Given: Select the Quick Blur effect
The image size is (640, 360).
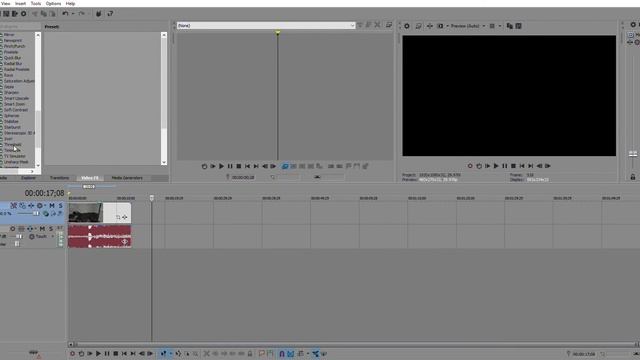Looking at the screenshot, I should 12,58.
